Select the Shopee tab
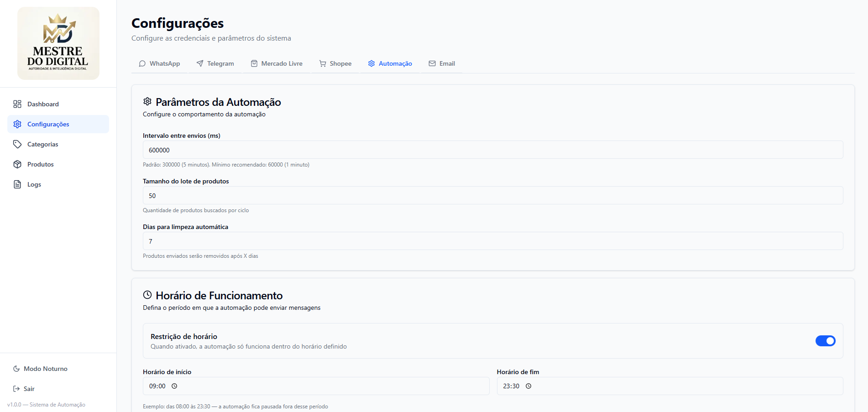Screen dimensions: 868x412 (x=335, y=63)
